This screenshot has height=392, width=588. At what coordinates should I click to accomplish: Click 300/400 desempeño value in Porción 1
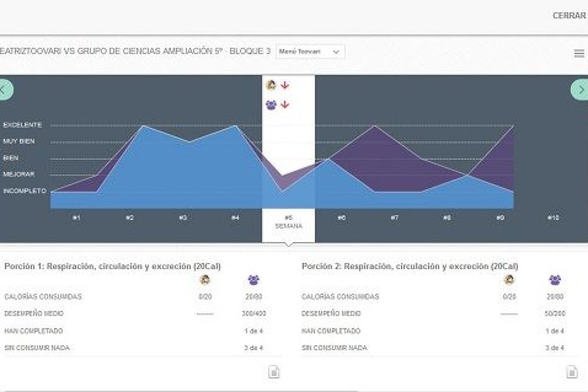(254, 314)
